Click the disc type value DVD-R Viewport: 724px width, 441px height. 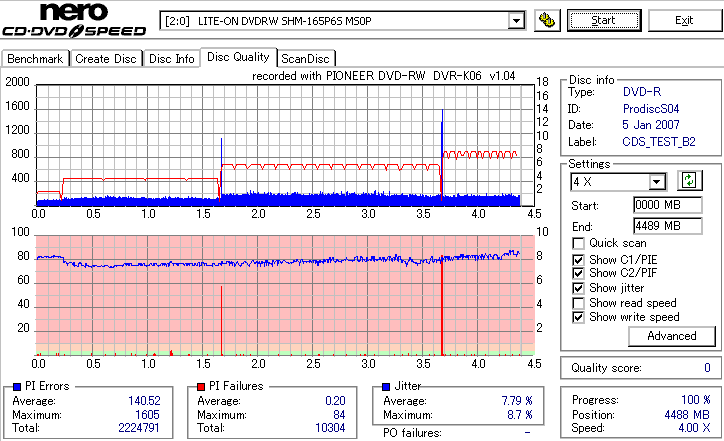tap(642, 92)
